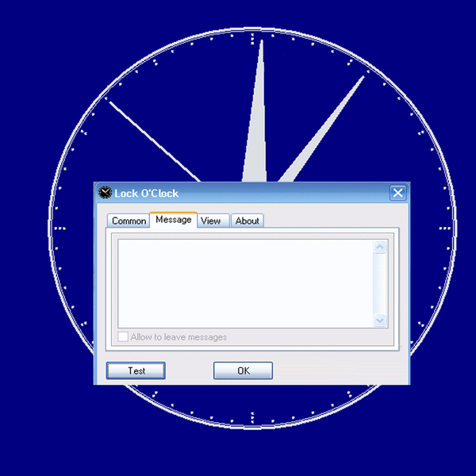Click the Lock O'Clock clock icon in title bar

click(105, 193)
